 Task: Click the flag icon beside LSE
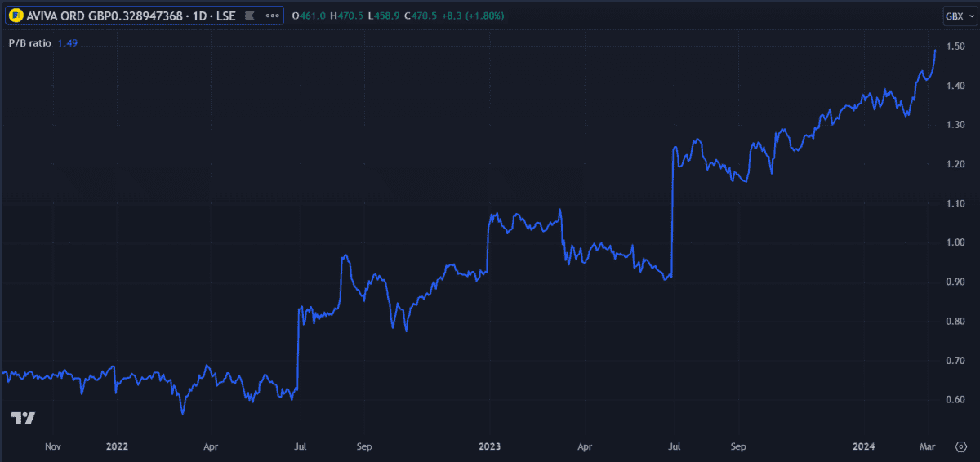coord(248,16)
